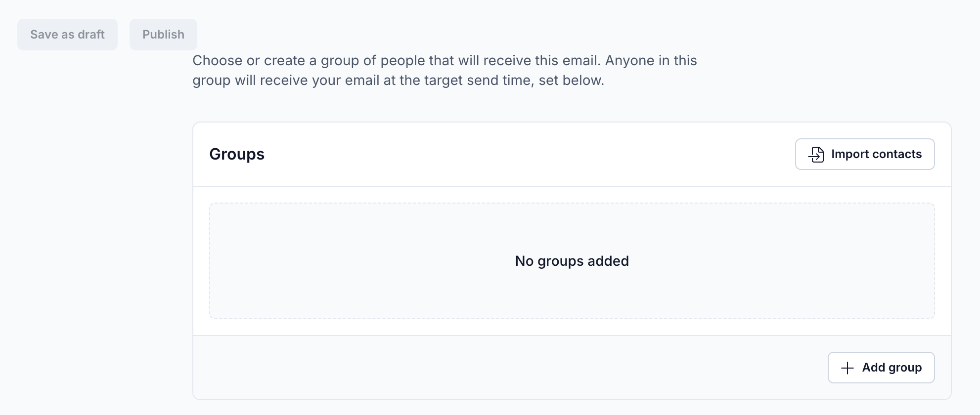Click the "Add group" label text
The width and height of the screenshot is (980, 415).
(891, 368)
